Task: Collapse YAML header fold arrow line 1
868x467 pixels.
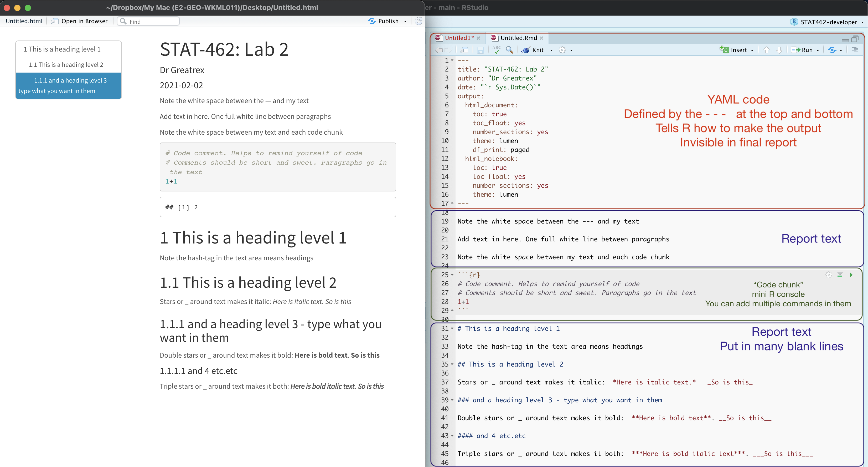Action: (x=452, y=60)
